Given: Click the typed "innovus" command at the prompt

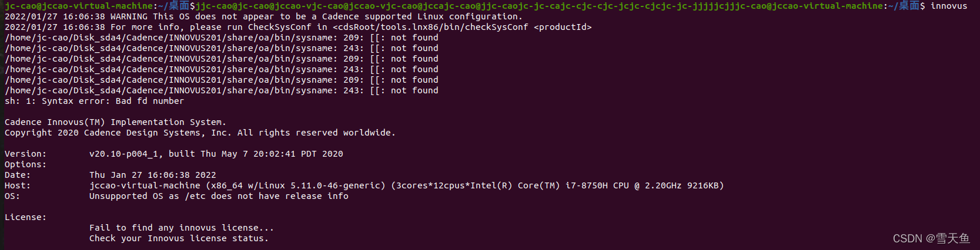Looking at the screenshot, I should [x=949, y=6].
